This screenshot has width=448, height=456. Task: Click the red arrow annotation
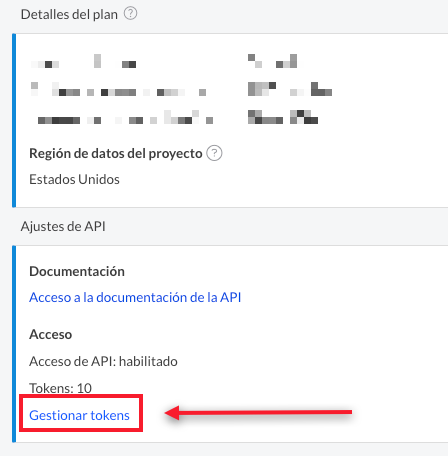coord(258,413)
